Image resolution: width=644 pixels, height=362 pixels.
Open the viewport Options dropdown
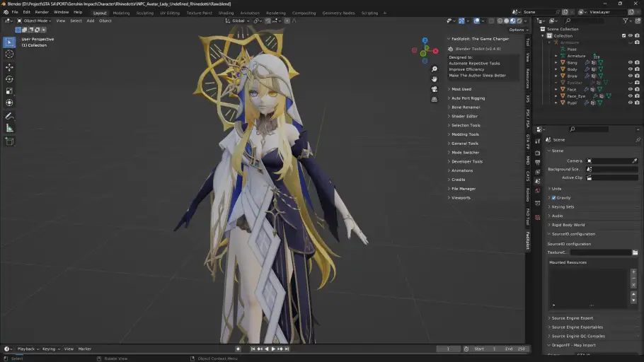coord(518,30)
